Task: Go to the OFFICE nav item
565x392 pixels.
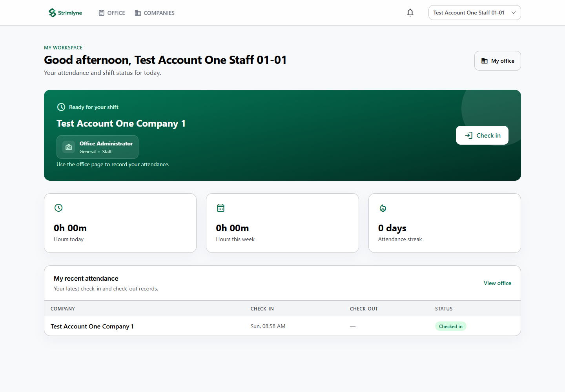Action: (x=112, y=13)
